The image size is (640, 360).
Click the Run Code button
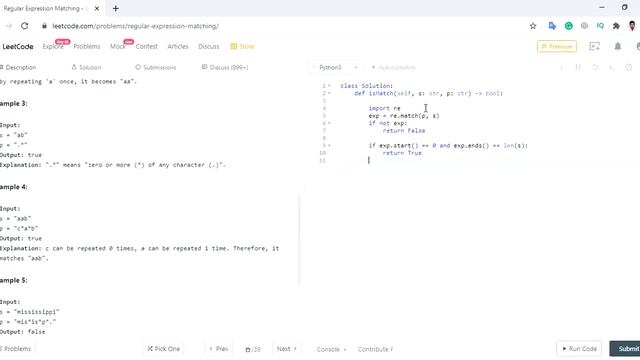579,349
